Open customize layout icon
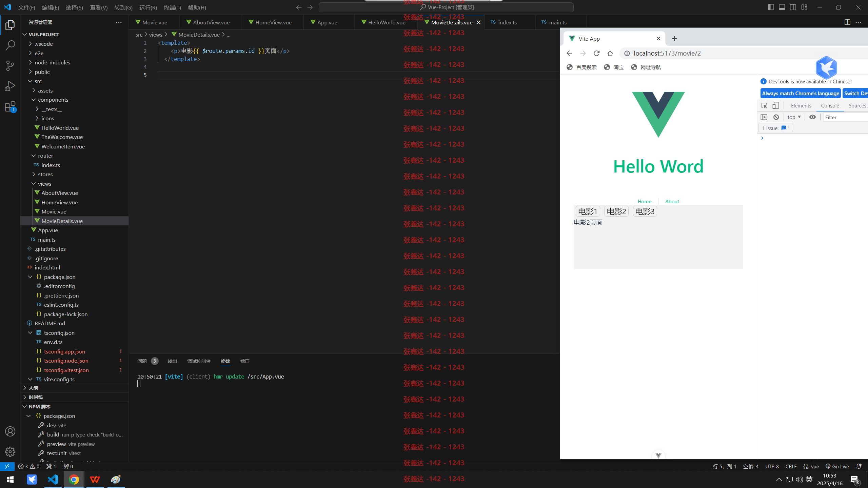Image resolution: width=868 pixels, height=488 pixels. (x=804, y=7)
